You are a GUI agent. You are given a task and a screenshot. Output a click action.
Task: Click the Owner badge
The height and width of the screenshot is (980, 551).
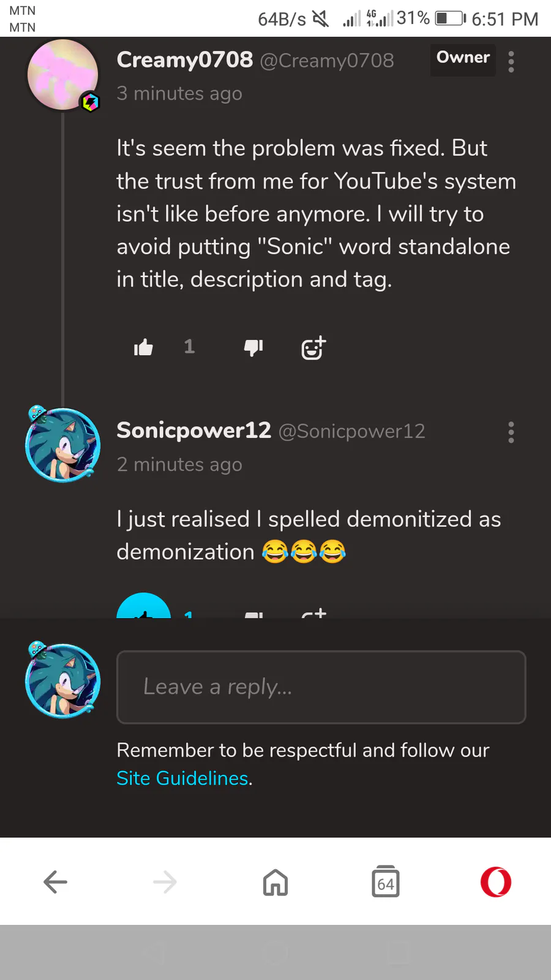[463, 58]
